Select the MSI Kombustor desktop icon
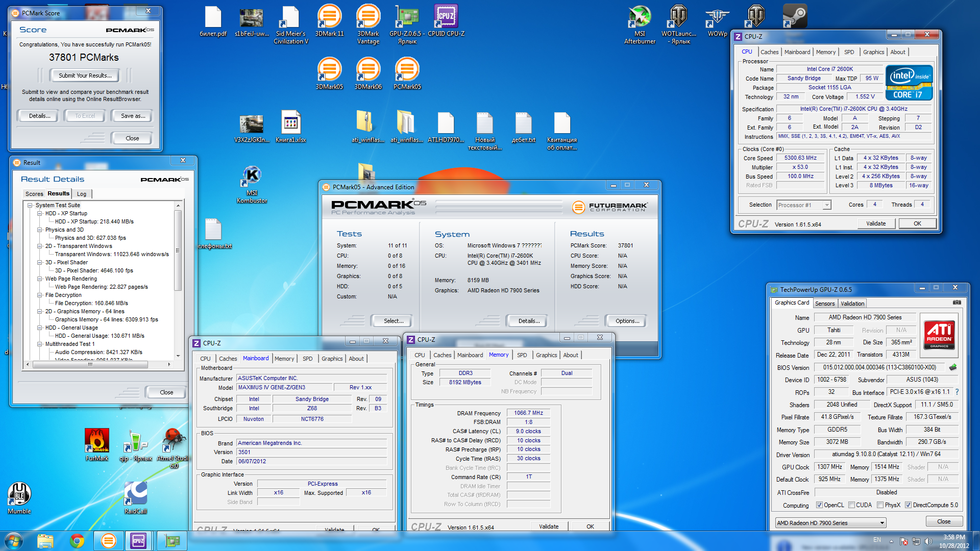Screen dimensions: 980x551 click(x=252, y=184)
